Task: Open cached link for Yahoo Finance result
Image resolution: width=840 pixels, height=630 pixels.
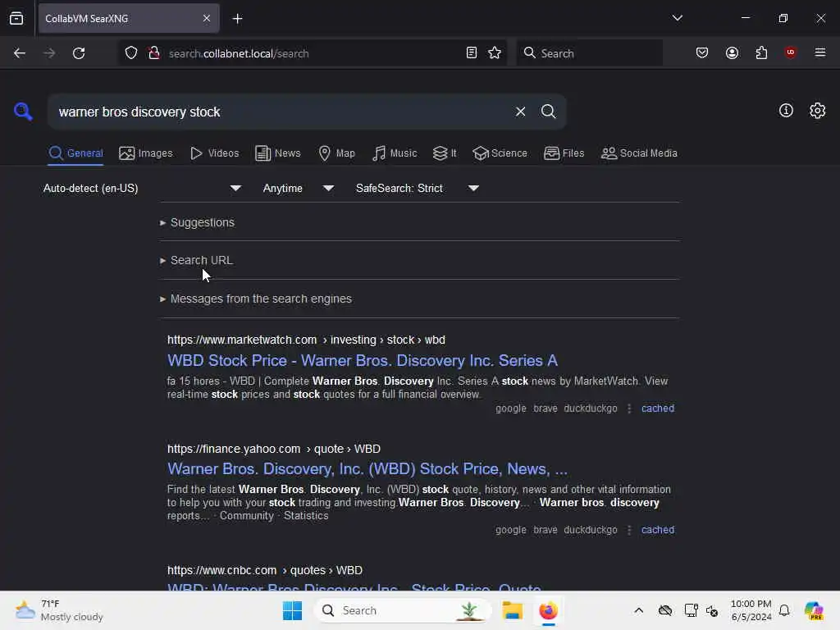Action: coord(658,530)
